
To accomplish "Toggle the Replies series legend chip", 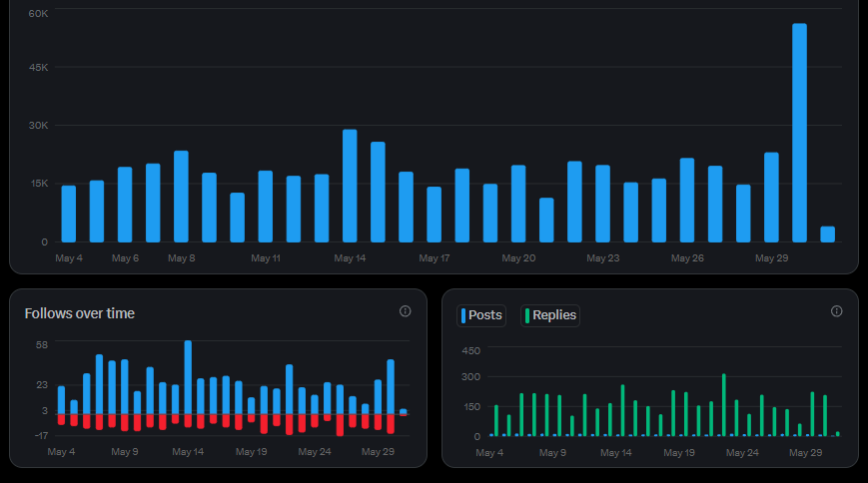I will 550,315.
